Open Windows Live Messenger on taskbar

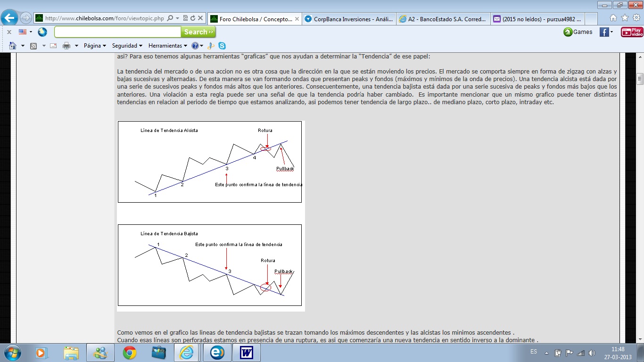coord(100,353)
